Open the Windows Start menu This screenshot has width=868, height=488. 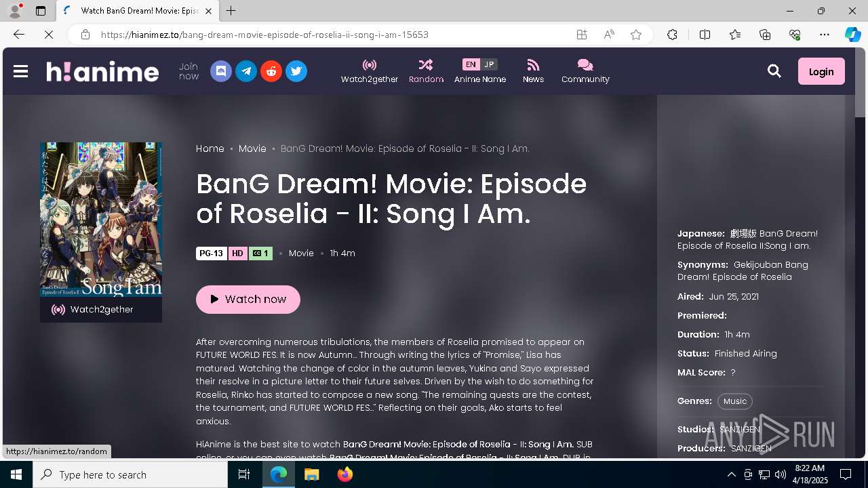coord(16,474)
